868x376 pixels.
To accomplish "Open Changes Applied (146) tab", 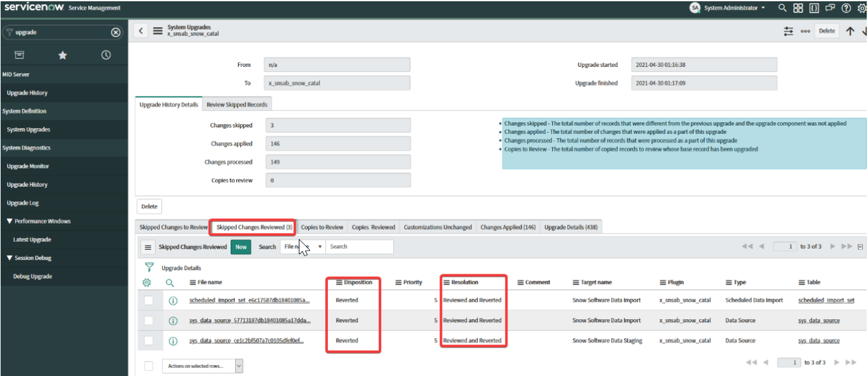I will point(508,227).
